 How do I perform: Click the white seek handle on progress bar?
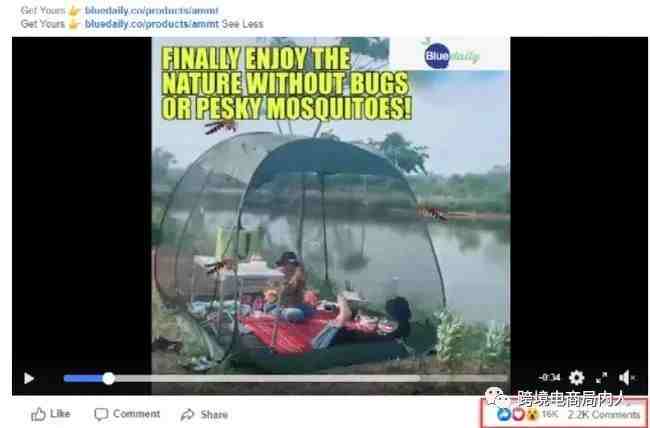109,378
